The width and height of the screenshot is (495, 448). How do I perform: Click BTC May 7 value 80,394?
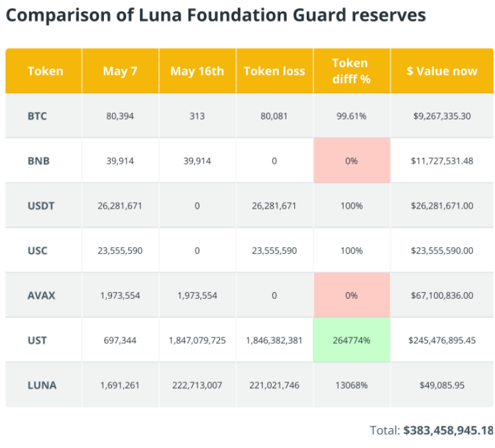point(120,116)
